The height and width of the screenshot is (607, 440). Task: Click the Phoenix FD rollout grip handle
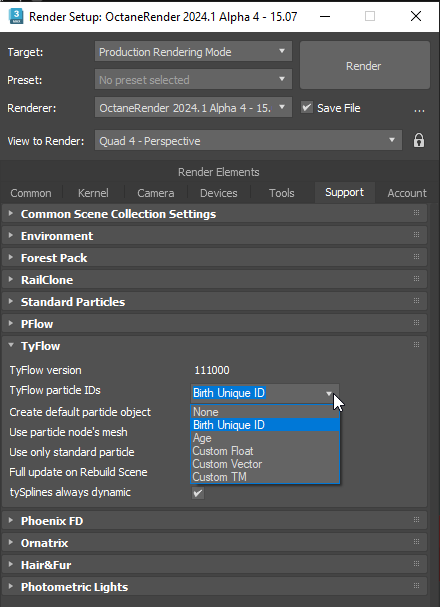[416, 520]
